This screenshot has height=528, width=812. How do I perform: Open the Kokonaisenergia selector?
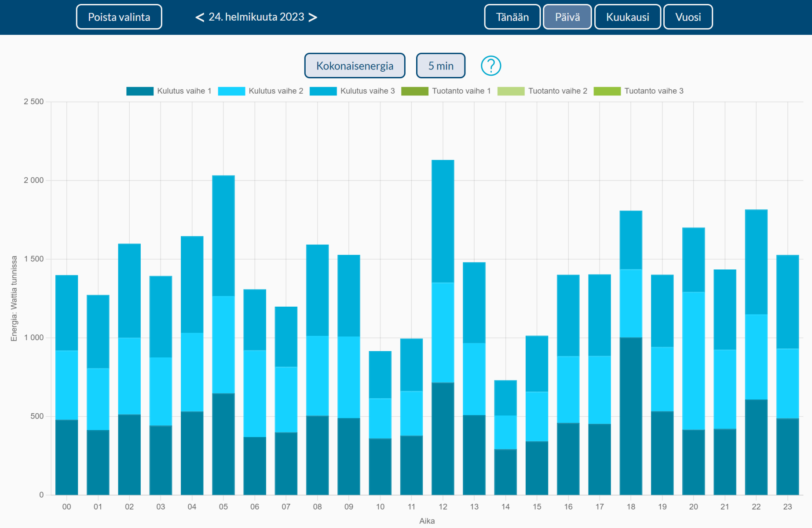pos(355,66)
